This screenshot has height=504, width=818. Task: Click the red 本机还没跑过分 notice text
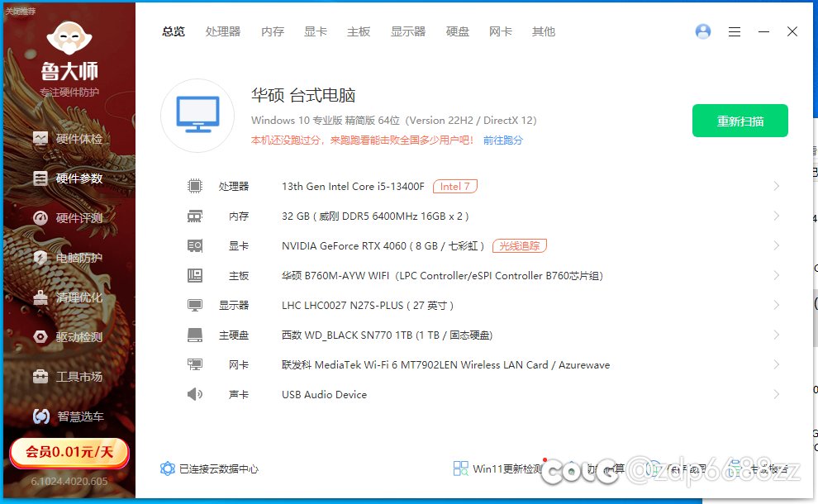coord(363,140)
